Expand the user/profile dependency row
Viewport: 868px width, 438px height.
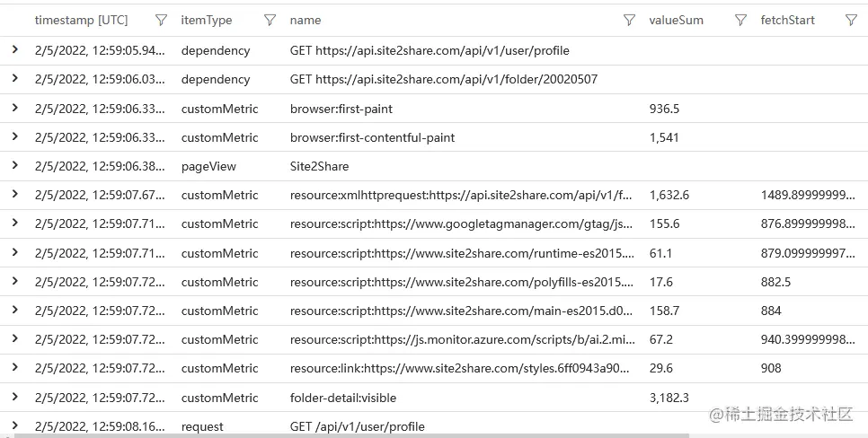coord(15,50)
